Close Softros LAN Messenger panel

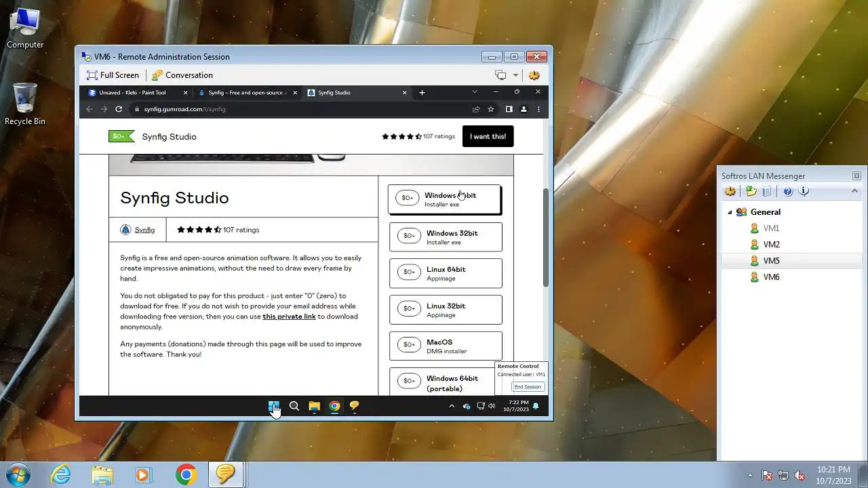pos(856,176)
